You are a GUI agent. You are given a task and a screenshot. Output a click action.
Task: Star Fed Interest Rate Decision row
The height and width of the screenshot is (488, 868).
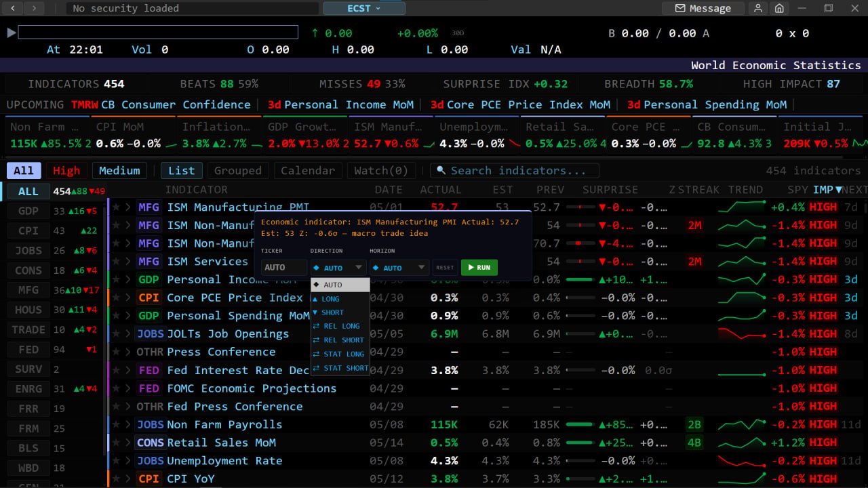116,370
